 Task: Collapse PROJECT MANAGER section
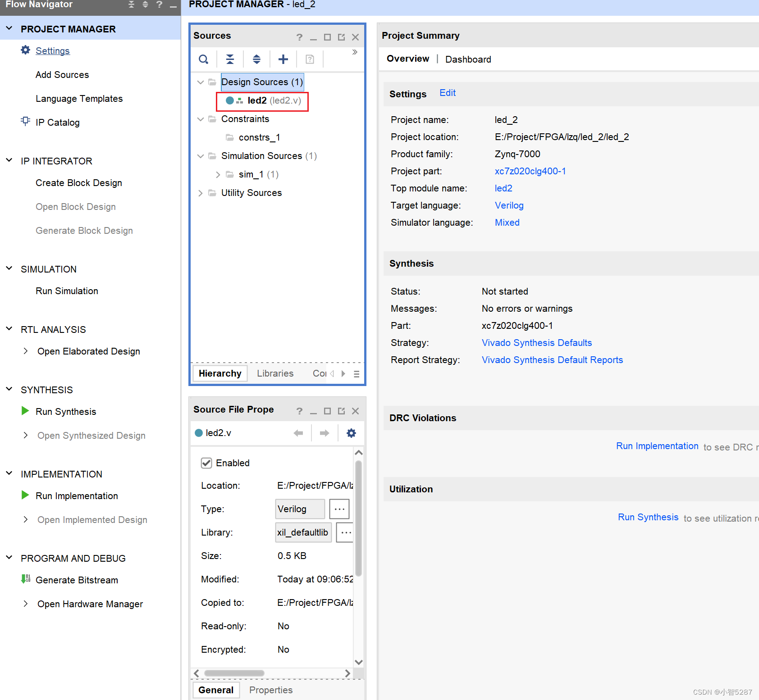click(x=9, y=28)
